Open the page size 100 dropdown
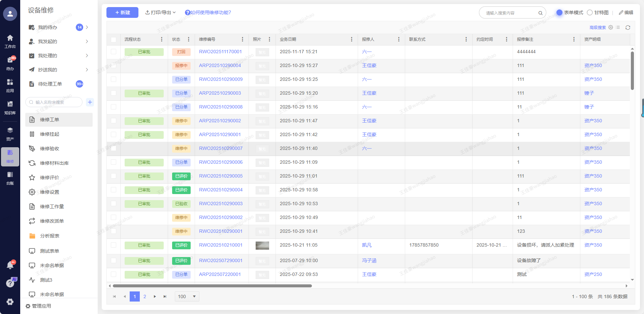The height and width of the screenshot is (314, 644). [187, 296]
